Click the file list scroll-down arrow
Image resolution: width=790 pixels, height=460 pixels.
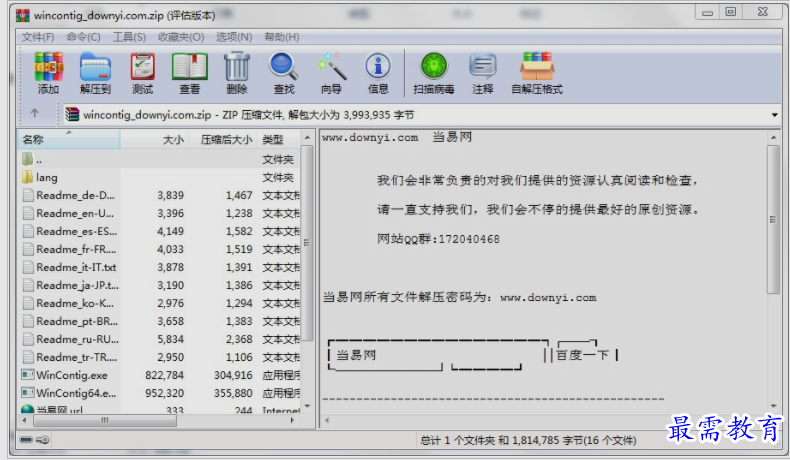306,406
